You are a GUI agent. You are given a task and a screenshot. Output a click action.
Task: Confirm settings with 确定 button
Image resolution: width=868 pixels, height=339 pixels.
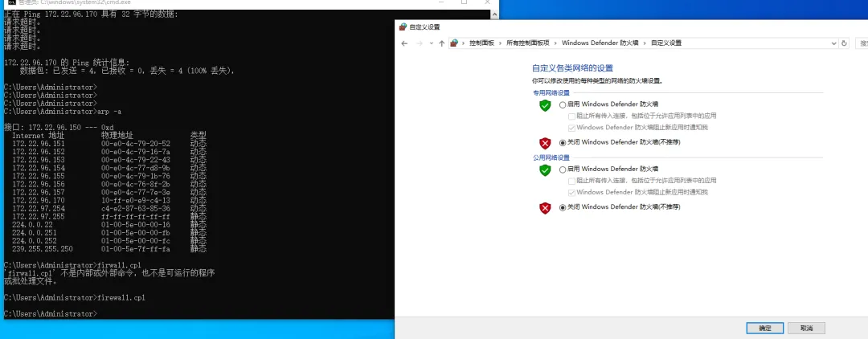pyautogui.click(x=764, y=328)
